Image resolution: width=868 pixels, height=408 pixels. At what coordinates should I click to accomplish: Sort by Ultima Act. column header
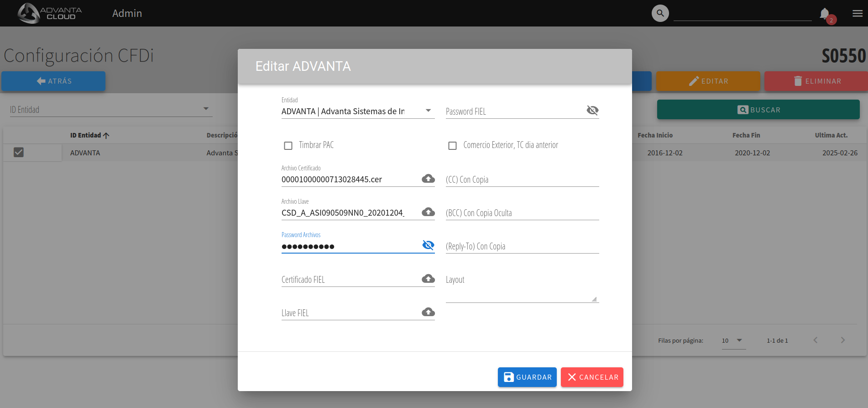831,135
